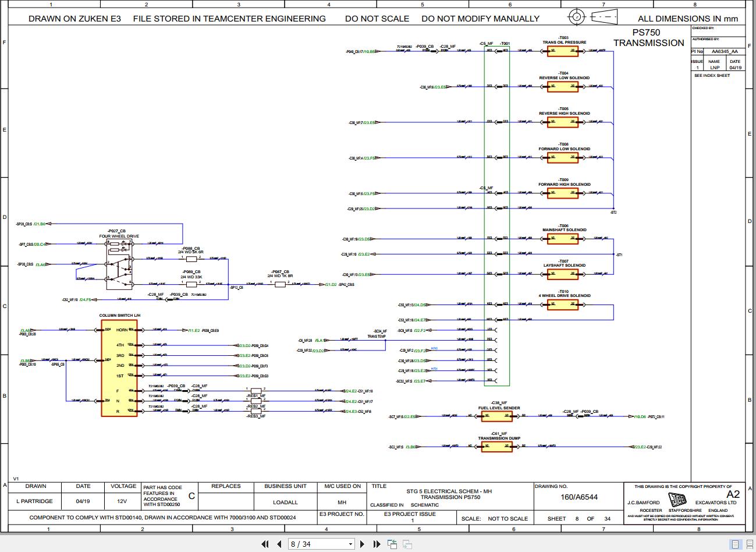The width and height of the screenshot is (756, 552).
Task: Click the HORN terminal in column switch
Action: [x=122, y=330]
